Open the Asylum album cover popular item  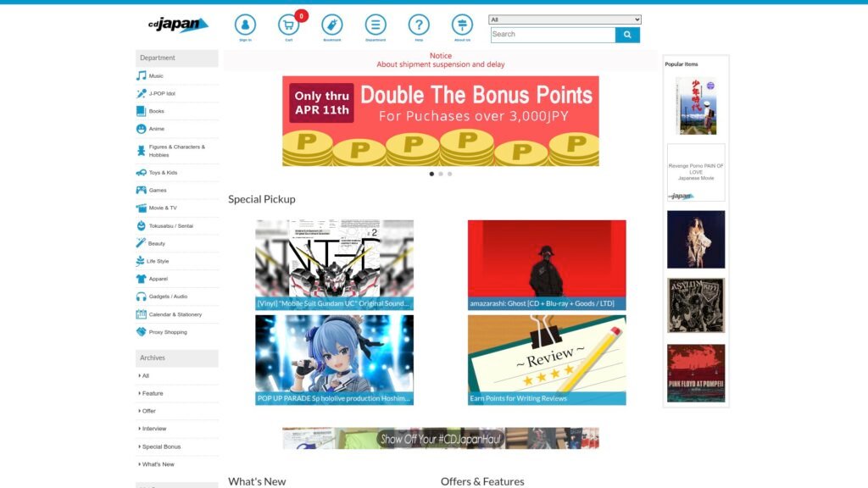[696, 305]
